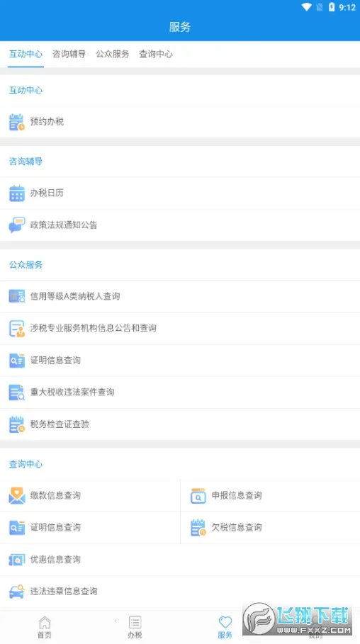
Task: Tap the 税务检查证查验 icon
Action: click(17, 424)
